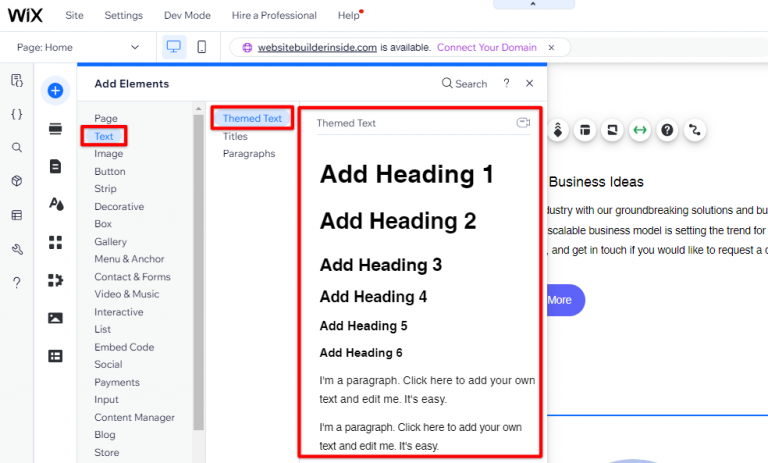Image resolution: width=768 pixels, height=463 pixels.
Task: Open the Dev Mode menu
Action: 187,16
